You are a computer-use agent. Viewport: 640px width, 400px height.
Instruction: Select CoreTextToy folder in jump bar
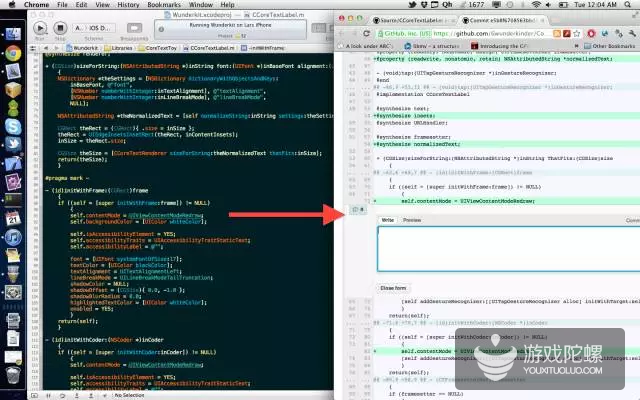158,48
